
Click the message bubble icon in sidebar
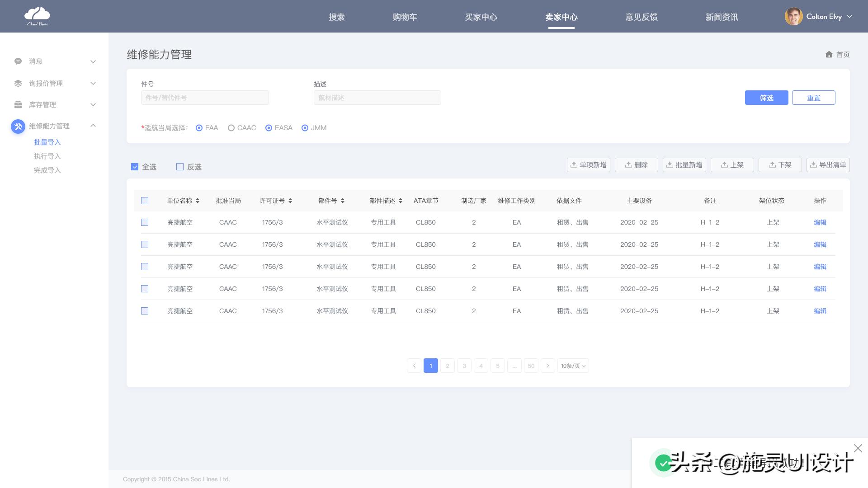(x=18, y=61)
